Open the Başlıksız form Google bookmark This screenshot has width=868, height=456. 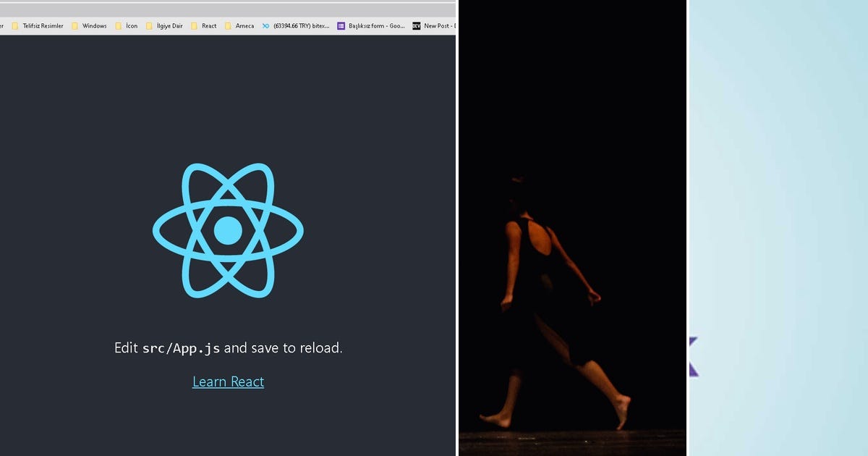(370, 25)
